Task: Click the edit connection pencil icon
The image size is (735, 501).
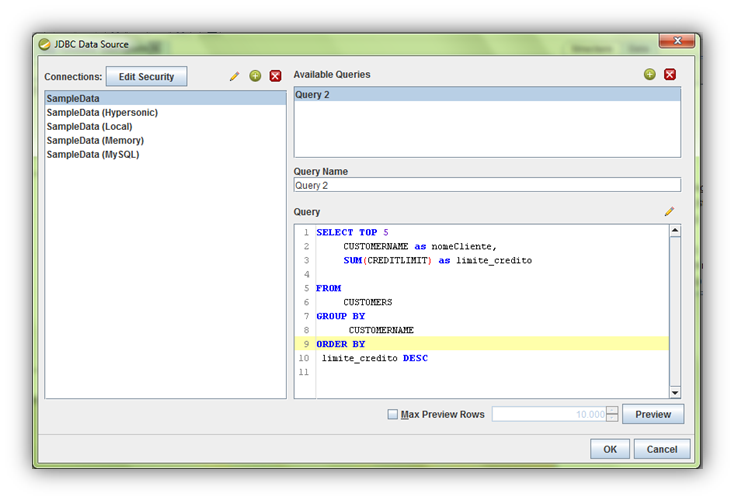Action: click(x=235, y=76)
